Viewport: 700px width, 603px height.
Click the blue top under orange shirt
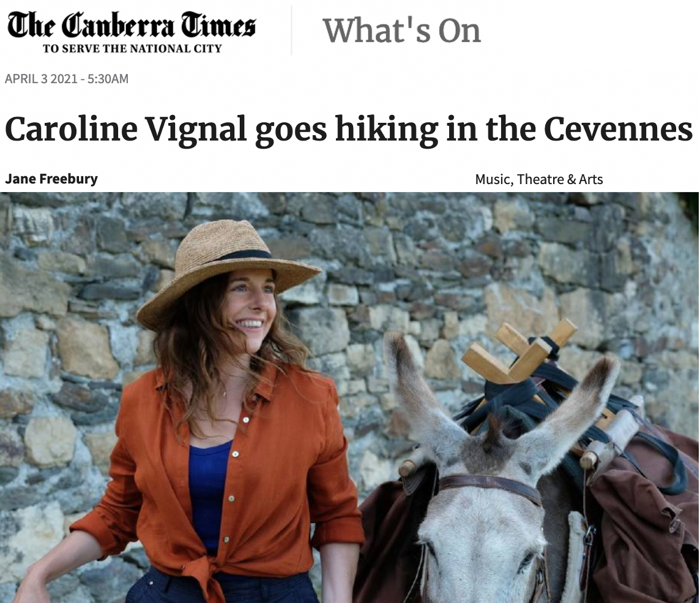pos(208,489)
